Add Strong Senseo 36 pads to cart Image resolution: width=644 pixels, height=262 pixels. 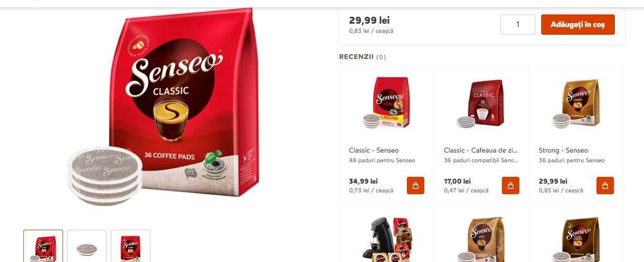click(x=605, y=185)
